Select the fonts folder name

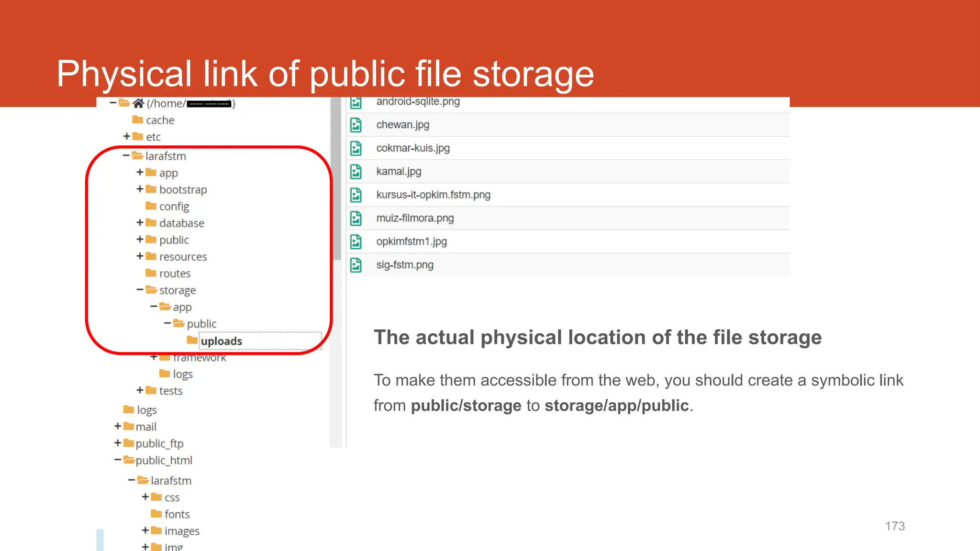[177, 514]
